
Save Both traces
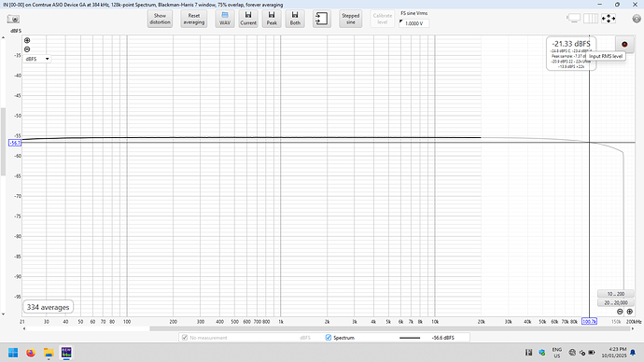pos(295,19)
